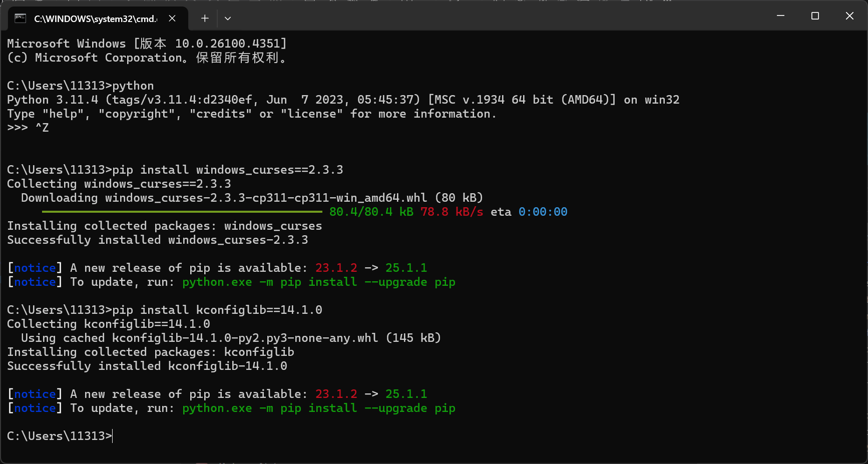Expand the new tab profile dropdown
Image resolution: width=868 pixels, height=464 pixels.
coord(228,19)
